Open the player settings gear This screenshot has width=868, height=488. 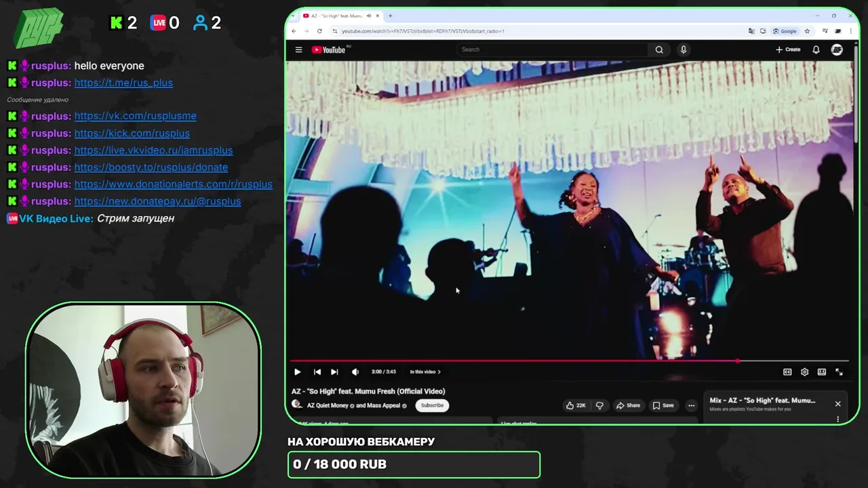point(804,371)
